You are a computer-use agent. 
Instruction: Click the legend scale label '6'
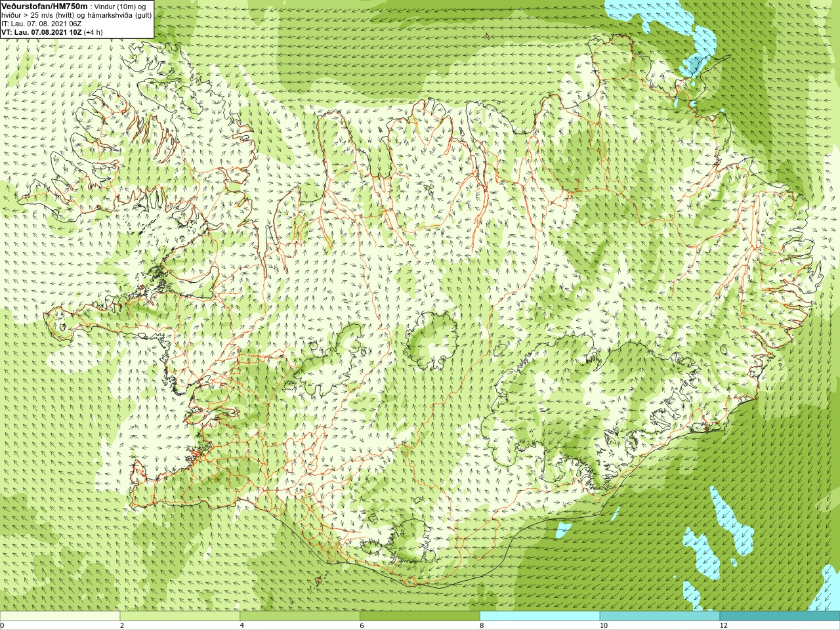coord(362,625)
